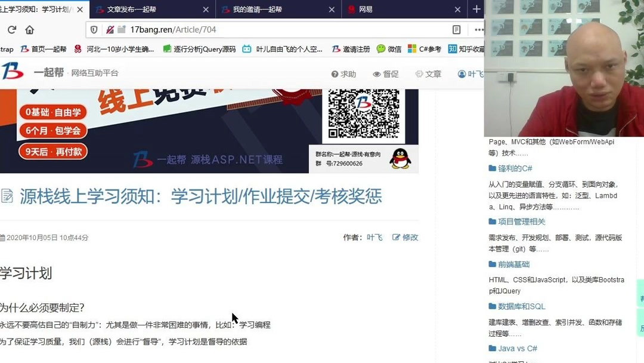Toggle Reader View in the address bar
Screen dimensions: 644x363
(456, 29)
